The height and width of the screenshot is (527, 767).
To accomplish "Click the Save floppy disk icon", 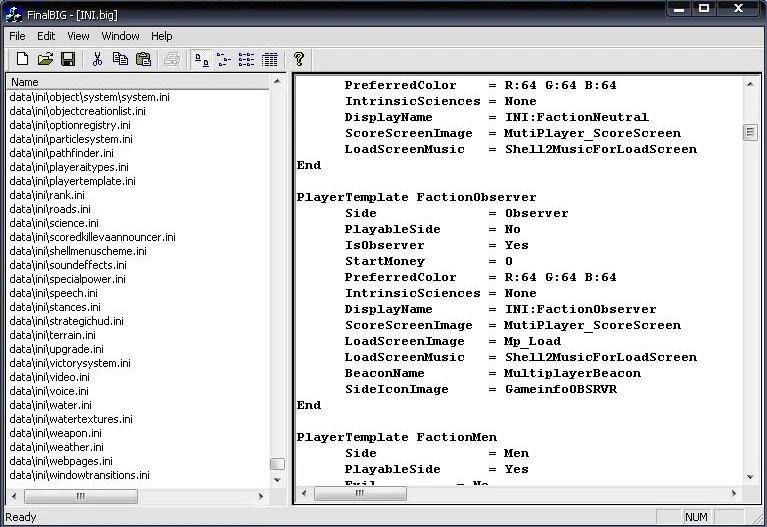I will coord(68,60).
